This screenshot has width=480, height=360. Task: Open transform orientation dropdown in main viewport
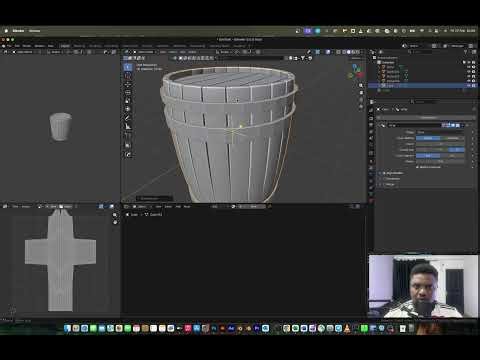point(224,52)
